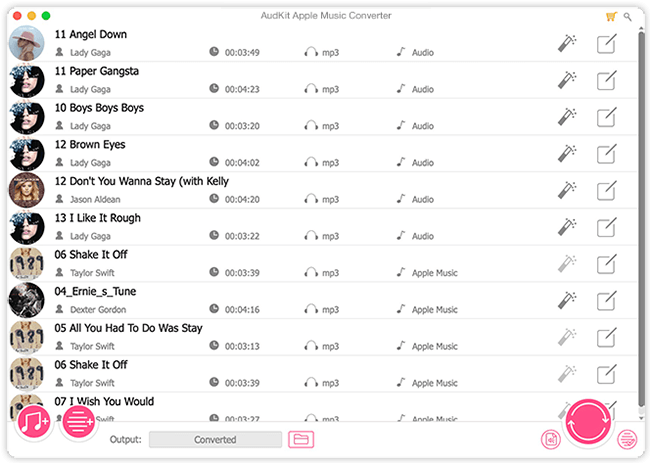Screen dimensions: 650x463
Task: Click the effects wand for Angel Down
Action: tap(567, 44)
